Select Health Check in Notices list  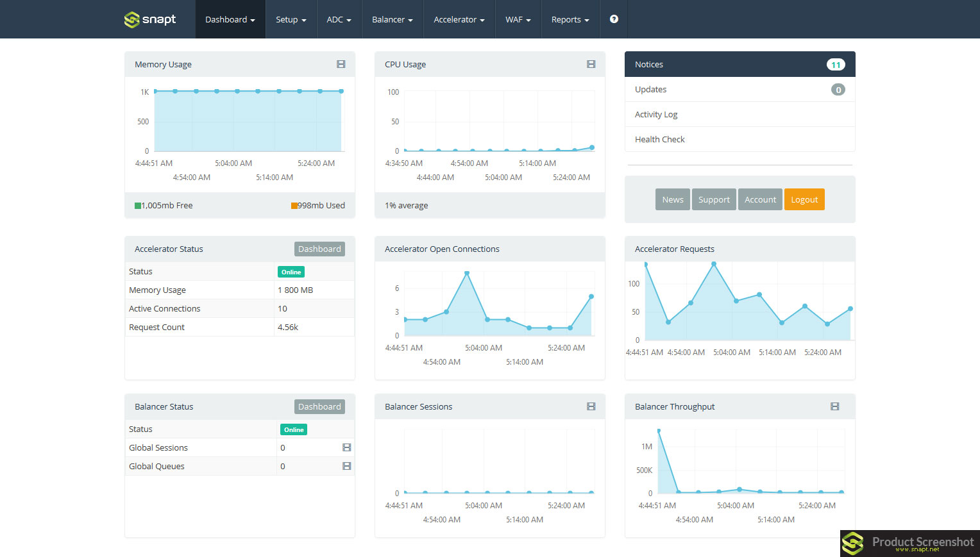point(659,139)
